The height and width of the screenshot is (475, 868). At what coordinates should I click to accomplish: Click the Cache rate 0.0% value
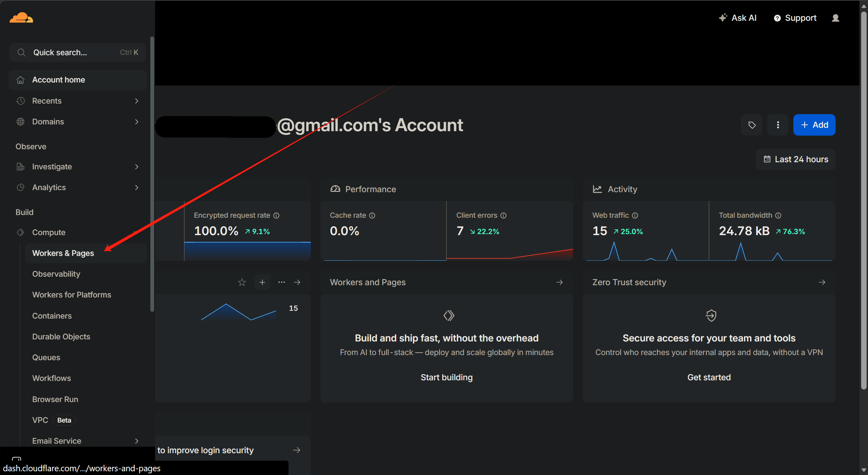click(x=344, y=231)
